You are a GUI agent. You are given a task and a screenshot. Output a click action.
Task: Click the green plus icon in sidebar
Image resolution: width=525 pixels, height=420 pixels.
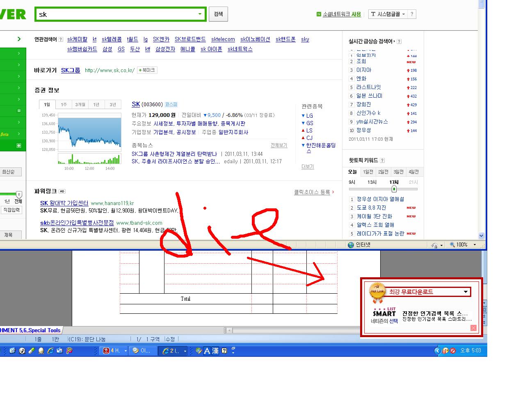19,146
